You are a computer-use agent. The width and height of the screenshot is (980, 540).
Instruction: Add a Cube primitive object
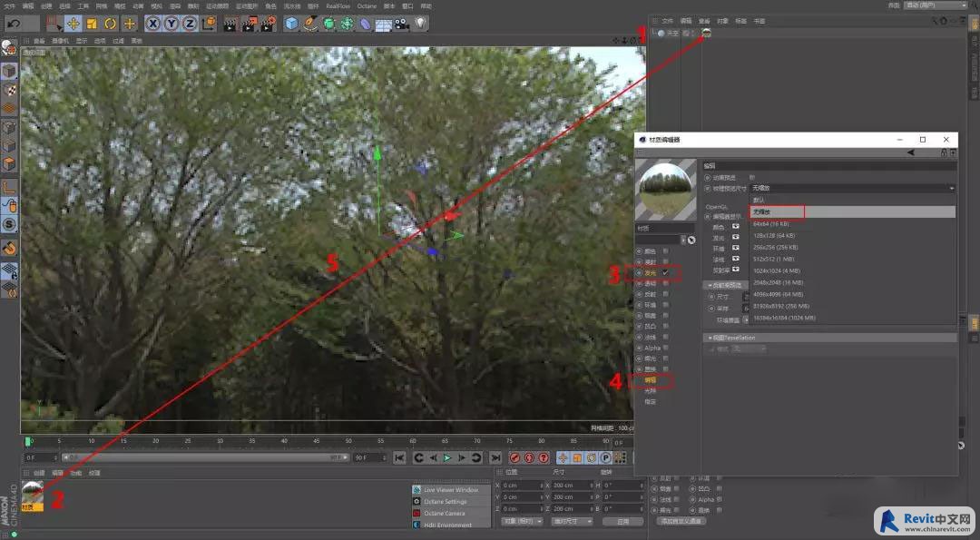pos(291,24)
